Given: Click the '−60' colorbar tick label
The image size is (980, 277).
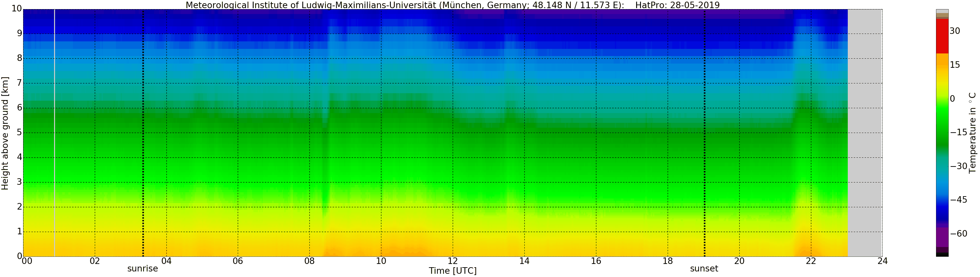Looking at the screenshot, I should [x=958, y=234].
